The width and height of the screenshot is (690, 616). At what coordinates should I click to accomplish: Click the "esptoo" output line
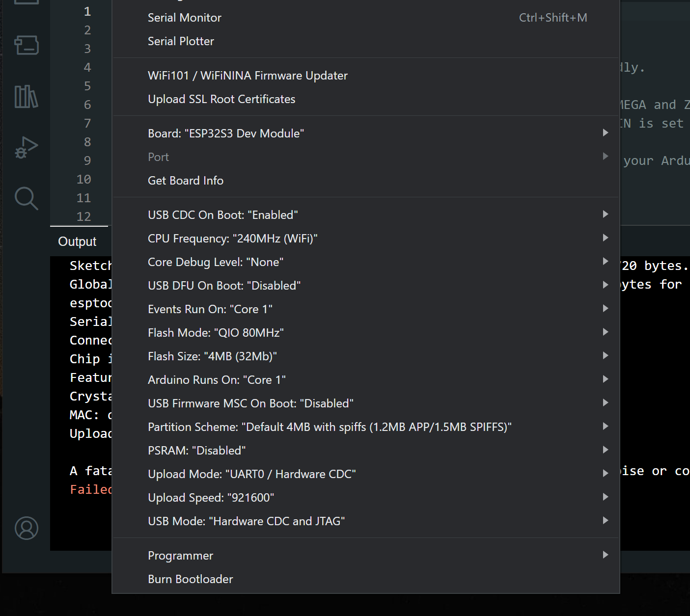[x=91, y=303]
